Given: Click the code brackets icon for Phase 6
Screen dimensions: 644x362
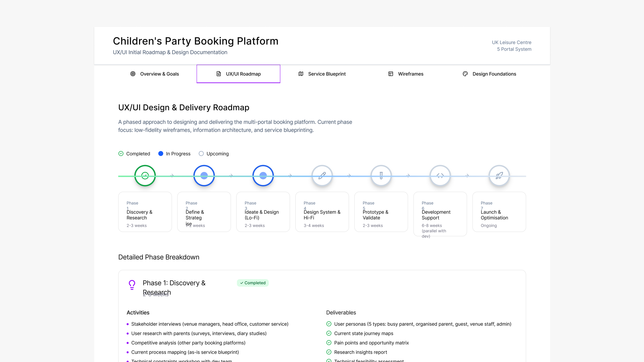Looking at the screenshot, I should click(x=440, y=176).
